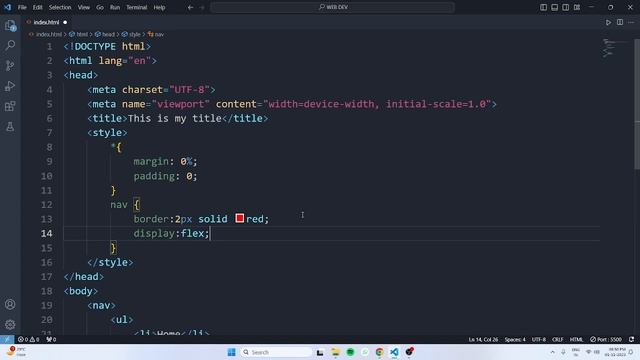Open the Run and Debug view

pyautogui.click(x=10, y=86)
